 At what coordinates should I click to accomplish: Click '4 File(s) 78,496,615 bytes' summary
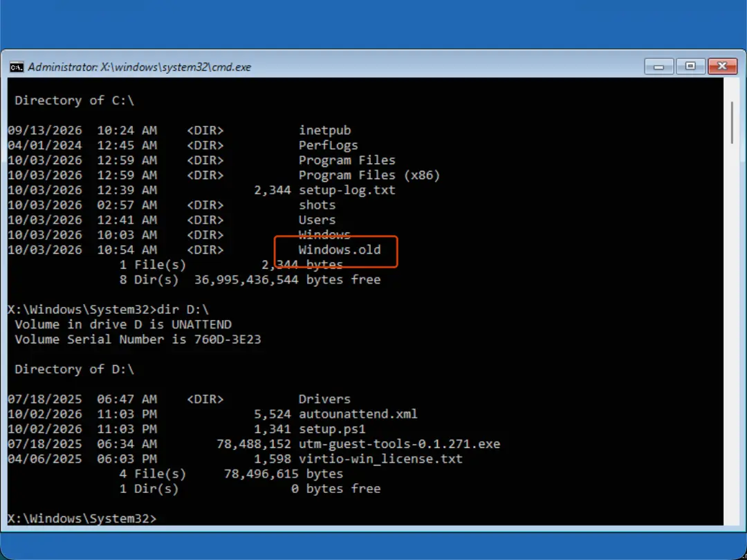pyautogui.click(x=231, y=474)
